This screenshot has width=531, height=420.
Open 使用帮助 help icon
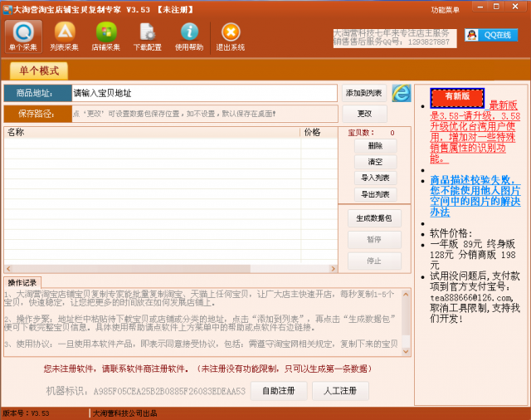189,37
